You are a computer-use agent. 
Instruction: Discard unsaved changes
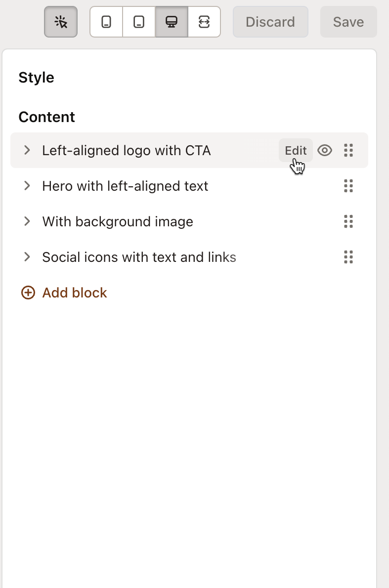coord(270,22)
